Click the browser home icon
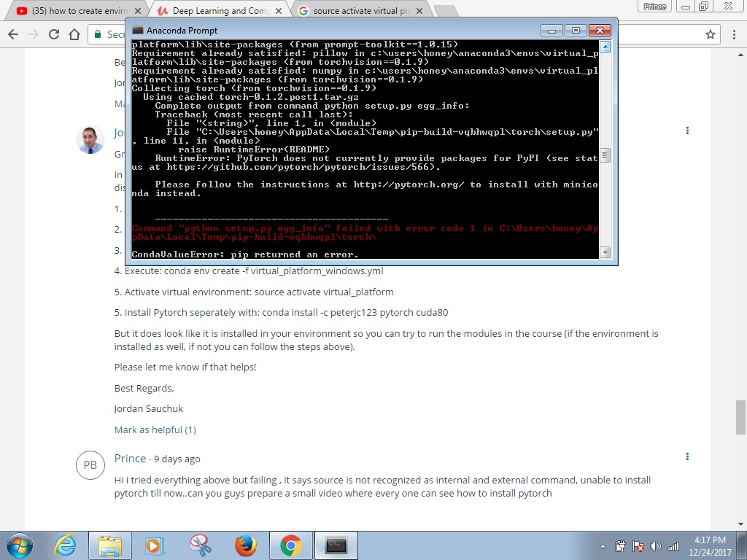747x560 pixels. [x=74, y=34]
